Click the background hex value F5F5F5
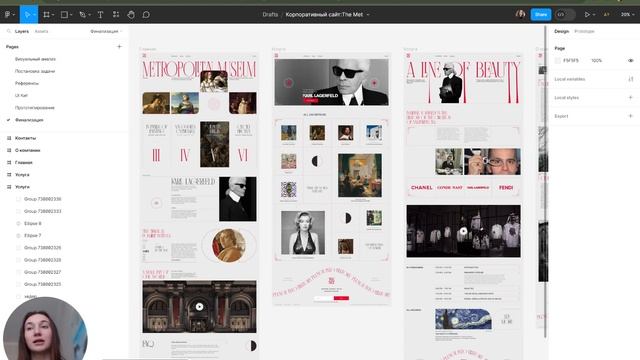This screenshot has width=640, height=360. pos(571,60)
